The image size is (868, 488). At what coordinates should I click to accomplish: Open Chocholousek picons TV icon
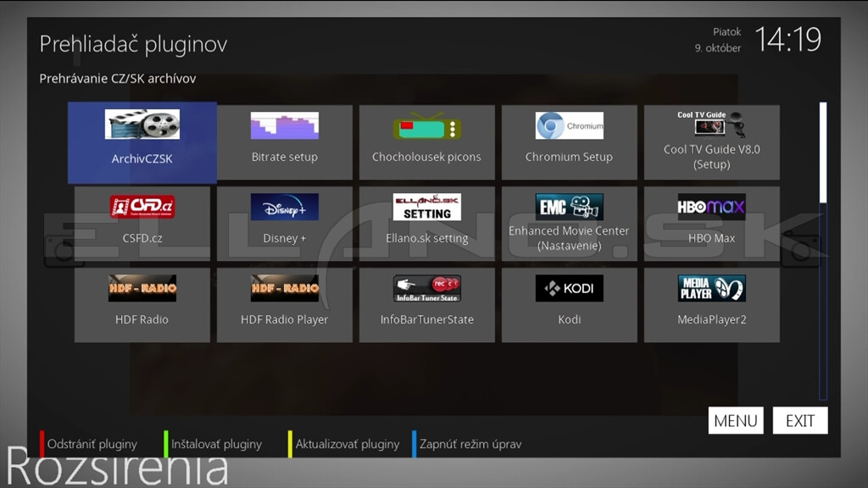coord(427,125)
